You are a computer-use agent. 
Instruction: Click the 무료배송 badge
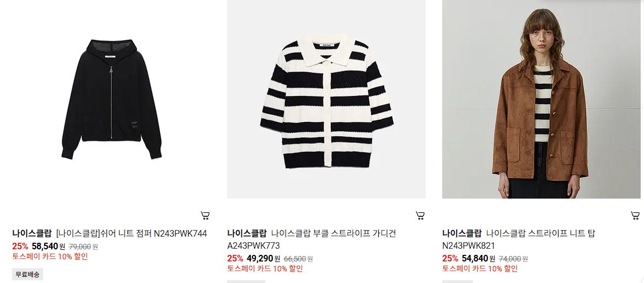pos(28,274)
